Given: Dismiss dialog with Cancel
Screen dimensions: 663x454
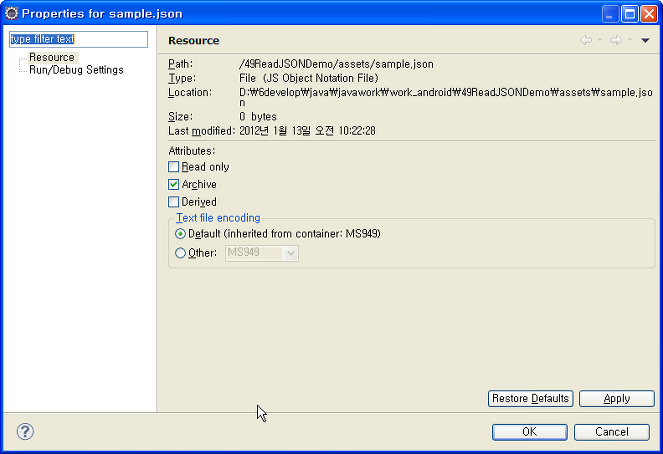Looking at the screenshot, I should coord(611,432).
